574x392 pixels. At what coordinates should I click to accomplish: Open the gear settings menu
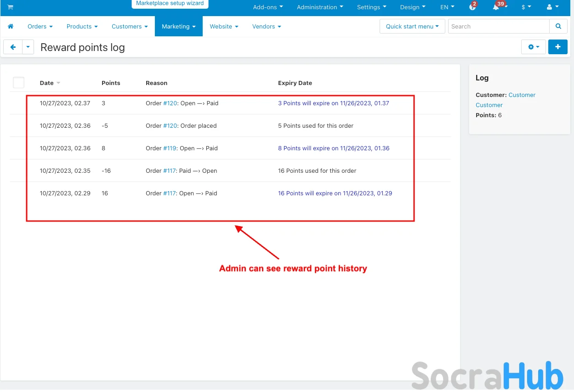[533, 47]
